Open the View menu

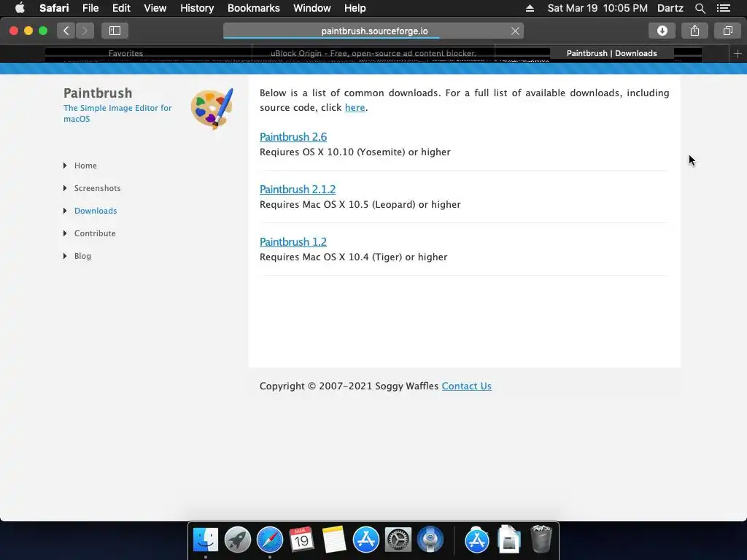pyautogui.click(x=155, y=8)
